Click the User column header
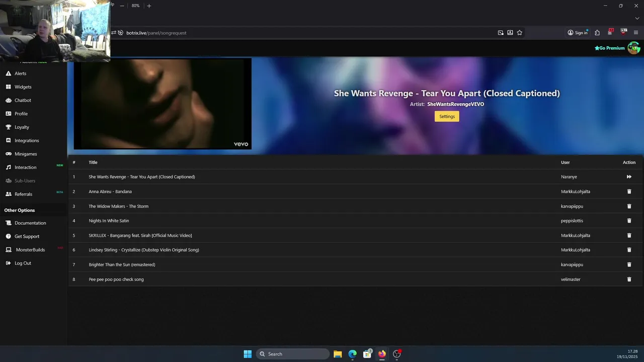Image resolution: width=644 pixels, height=362 pixels. click(566, 162)
